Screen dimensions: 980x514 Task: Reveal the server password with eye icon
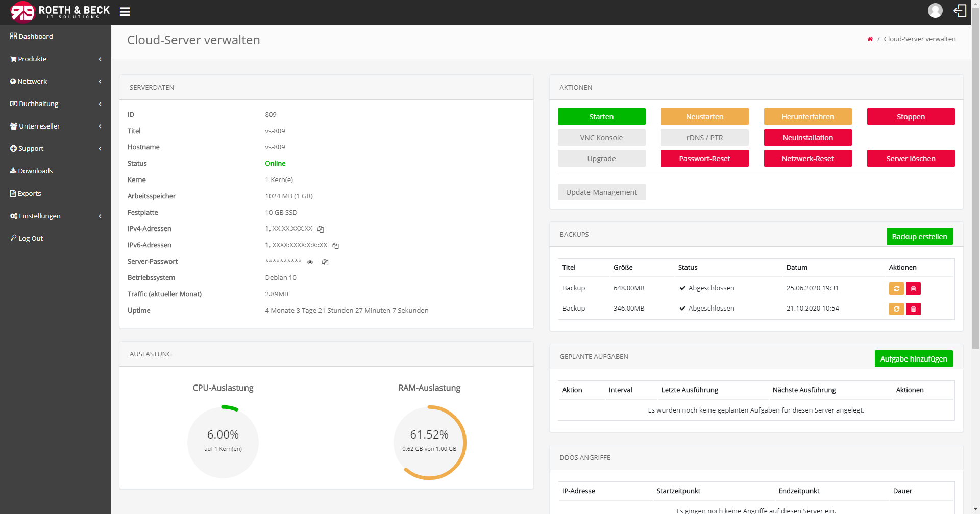pos(310,262)
